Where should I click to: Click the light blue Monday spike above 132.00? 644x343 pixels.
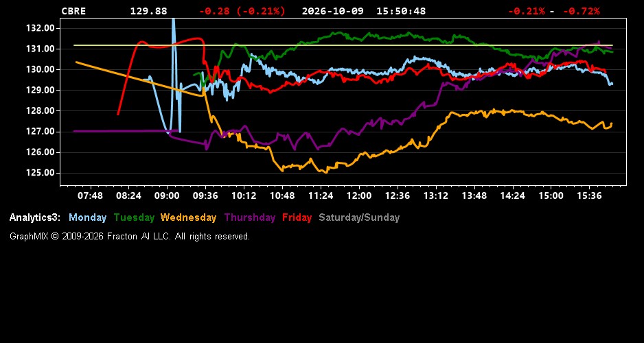pos(173,23)
